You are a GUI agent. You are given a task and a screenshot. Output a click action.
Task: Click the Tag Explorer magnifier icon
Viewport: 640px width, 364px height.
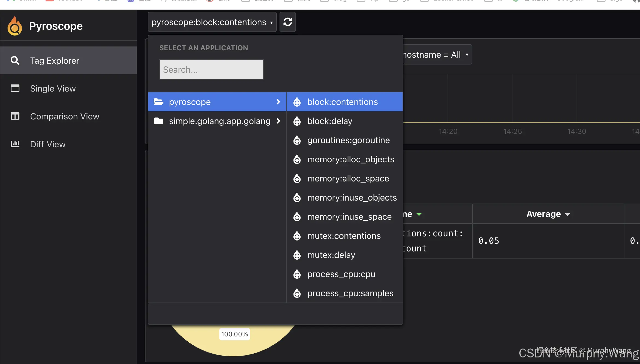pos(15,60)
